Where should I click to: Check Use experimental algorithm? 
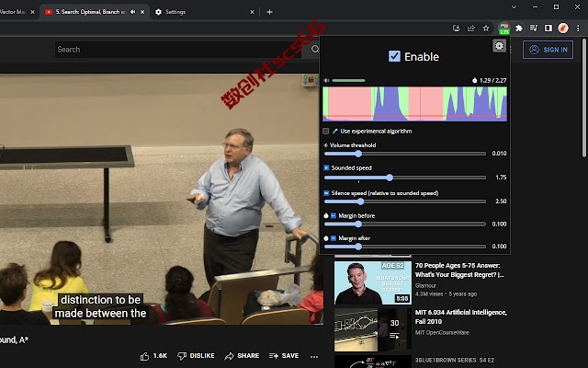pyautogui.click(x=326, y=131)
